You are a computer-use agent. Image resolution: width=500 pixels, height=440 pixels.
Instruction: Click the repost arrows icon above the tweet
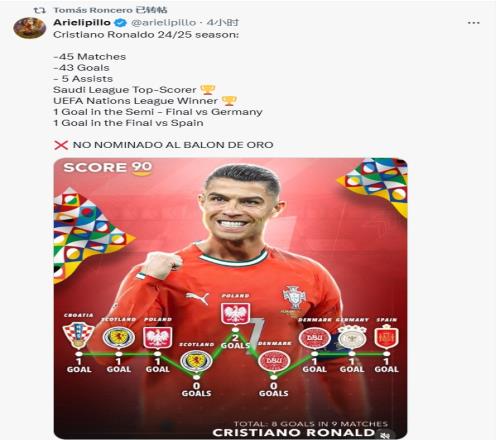pyautogui.click(x=40, y=10)
